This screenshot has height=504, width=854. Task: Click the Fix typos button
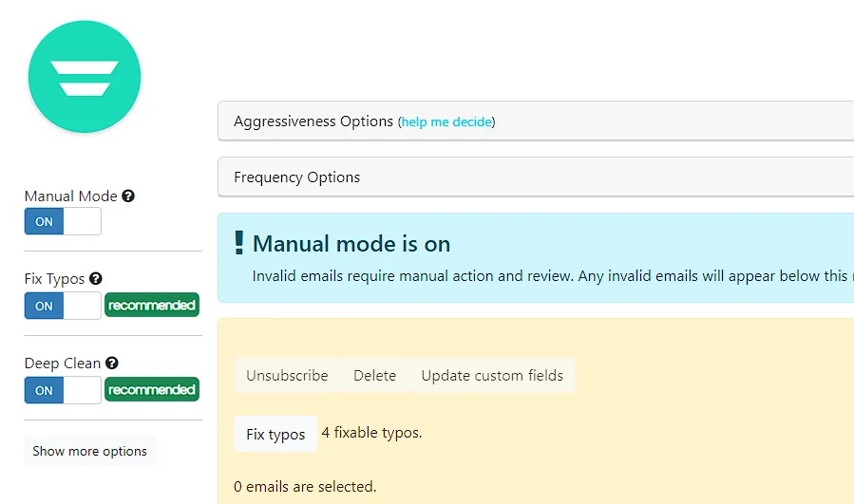275,435
